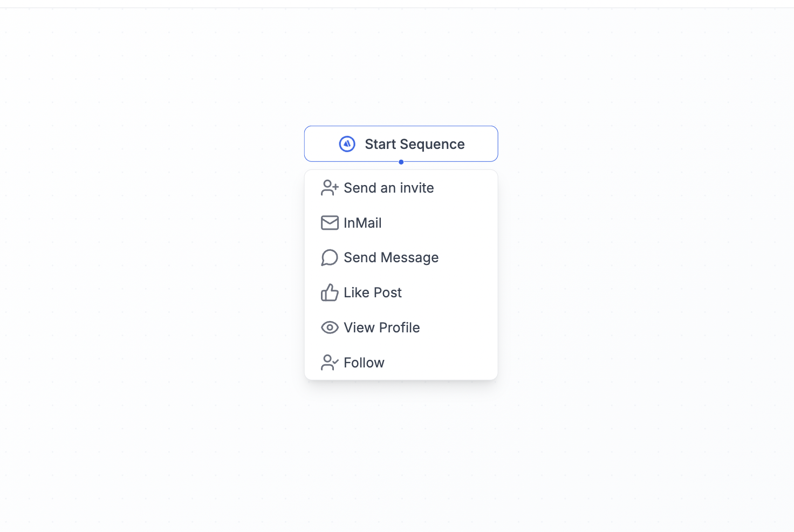The height and width of the screenshot is (532, 794).
Task: Click the speech bubble icon for Send Message
Action: coord(329,258)
